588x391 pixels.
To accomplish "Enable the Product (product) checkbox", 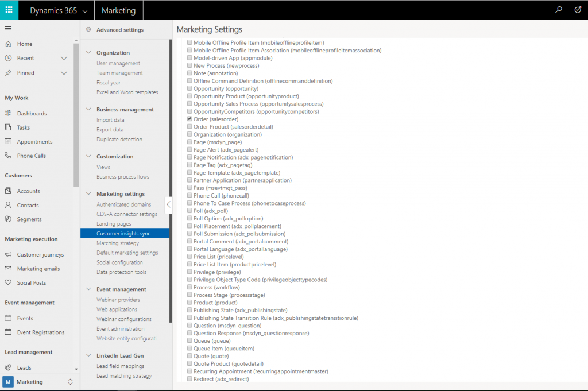I will coord(189,303).
